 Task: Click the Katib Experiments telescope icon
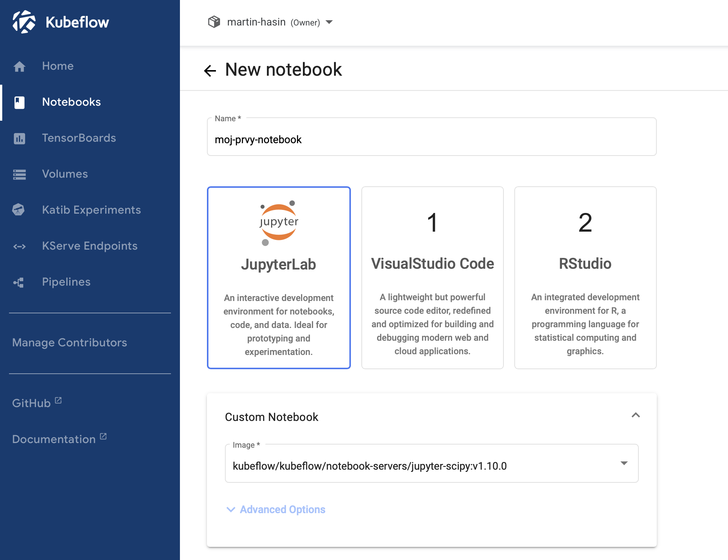click(19, 210)
